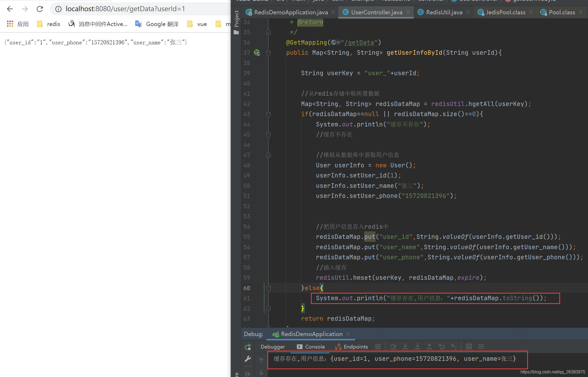Open the Endpoints tab
Viewport: 588px width, 377px height.
click(352, 347)
